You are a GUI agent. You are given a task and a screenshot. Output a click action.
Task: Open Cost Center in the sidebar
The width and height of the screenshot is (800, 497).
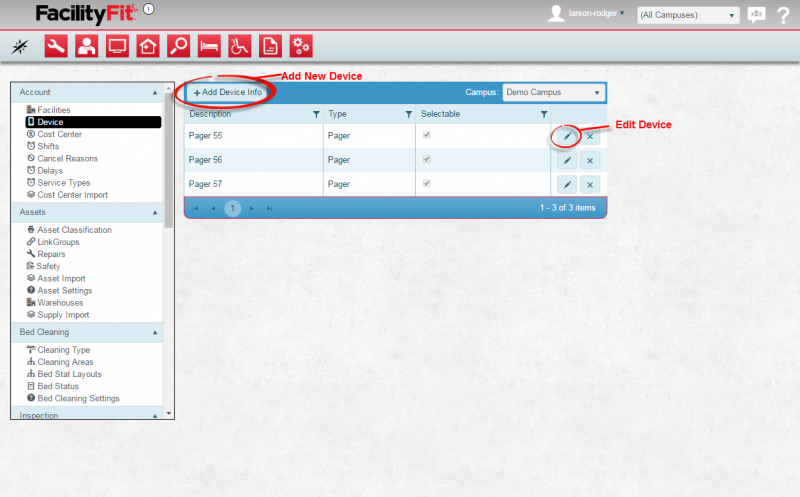(x=54, y=134)
